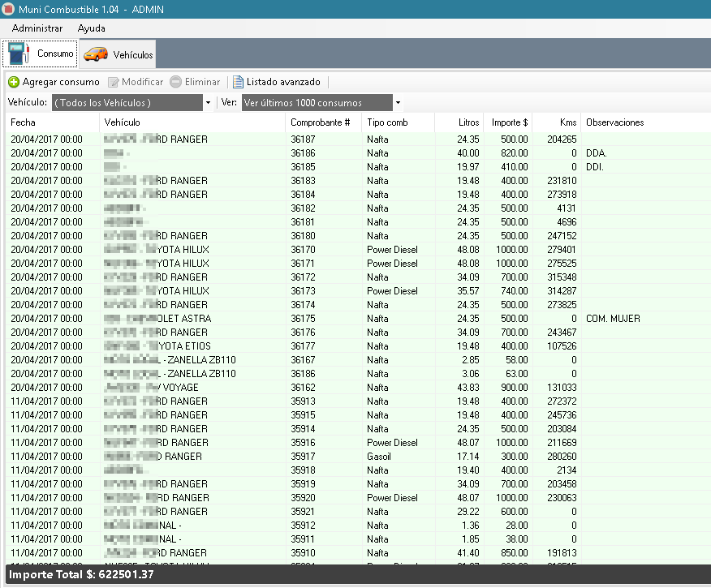The image size is (711, 588).
Task: Click the Muni Combustible app icon in title bar
Action: [x=8, y=9]
